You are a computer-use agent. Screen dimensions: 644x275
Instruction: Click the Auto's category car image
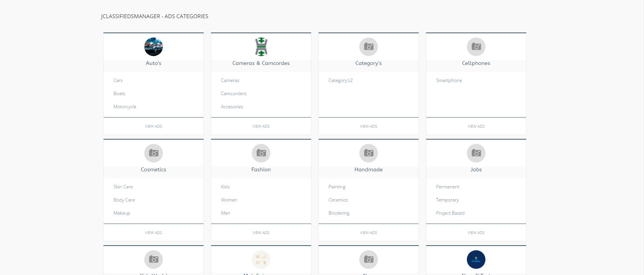pyautogui.click(x=153, y=47)
